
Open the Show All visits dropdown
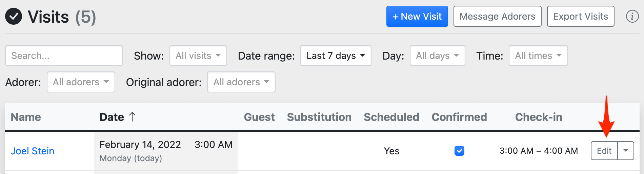tap(198, 56)
